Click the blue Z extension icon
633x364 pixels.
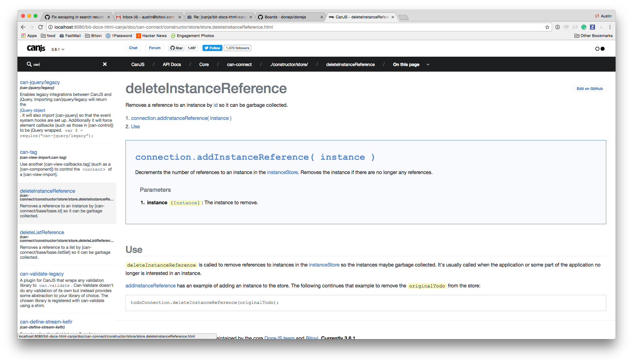593,27
